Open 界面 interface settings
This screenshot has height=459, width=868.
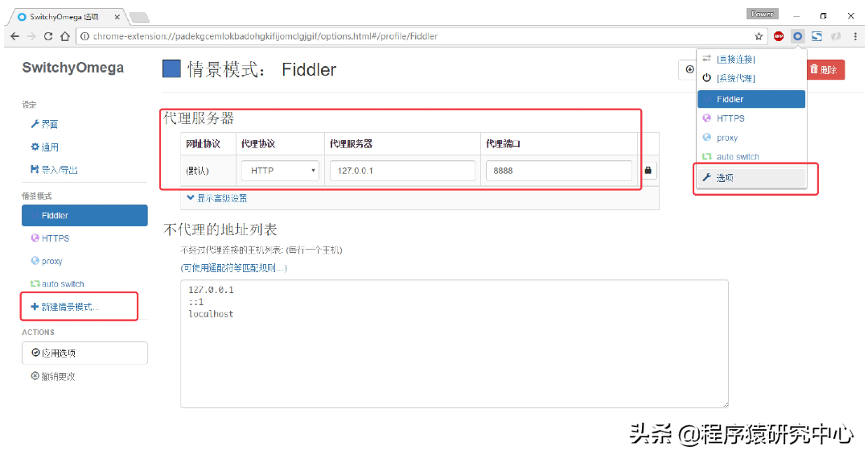click(x=44, y=124)
